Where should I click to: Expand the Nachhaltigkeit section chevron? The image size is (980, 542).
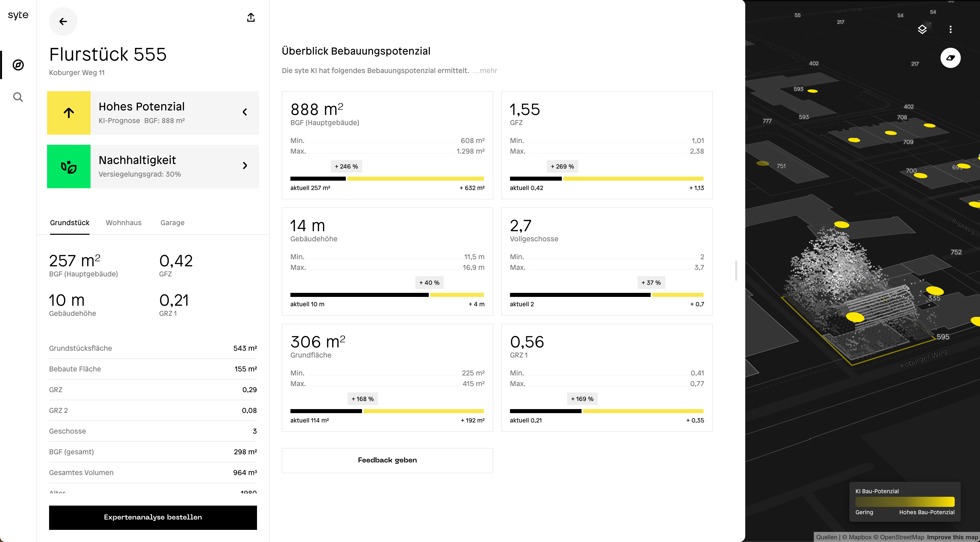click(x=245, y=166)
